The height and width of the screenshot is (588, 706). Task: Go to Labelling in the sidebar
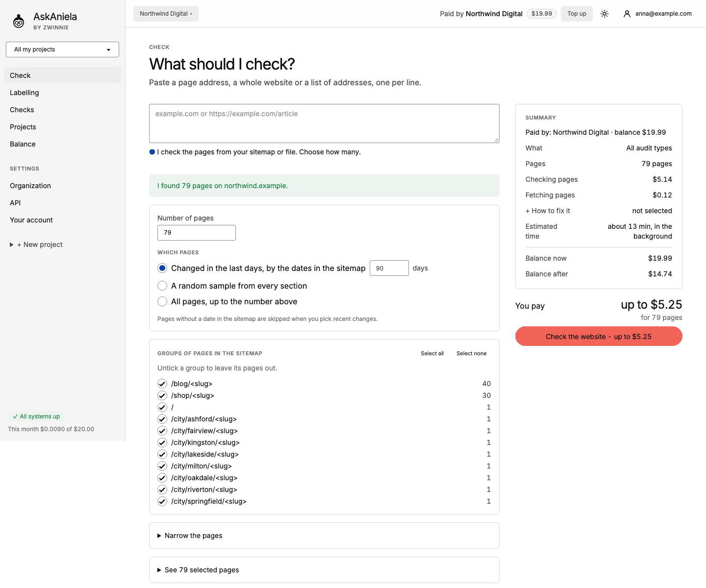click(x=62, y=93)
